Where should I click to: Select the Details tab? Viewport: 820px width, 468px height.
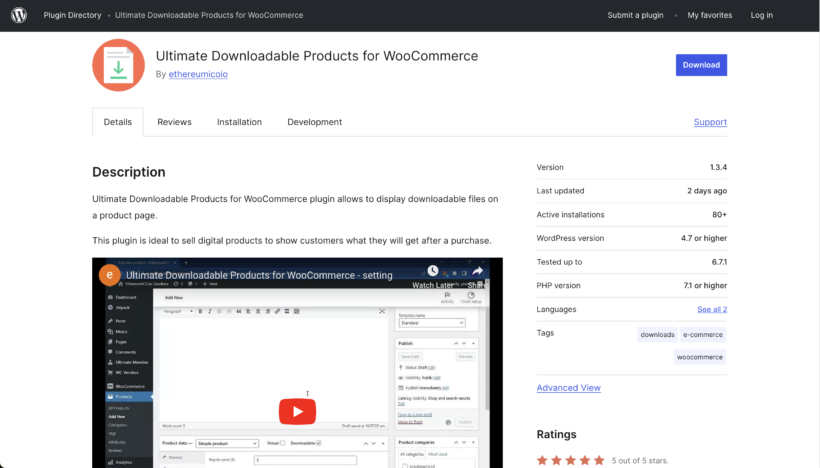pos(118,122)
